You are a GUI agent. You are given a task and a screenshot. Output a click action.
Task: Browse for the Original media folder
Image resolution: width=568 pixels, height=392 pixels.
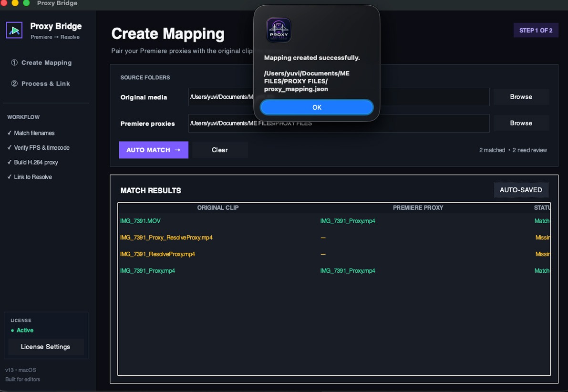(x=521, y=97)
